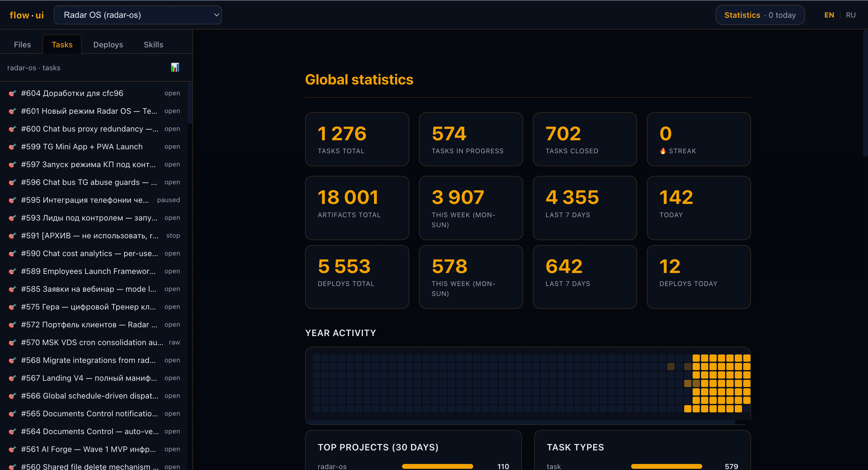The width and height of the screenshot is (868, 470).
Task: Switch language to RU
Action: (851, 15)
